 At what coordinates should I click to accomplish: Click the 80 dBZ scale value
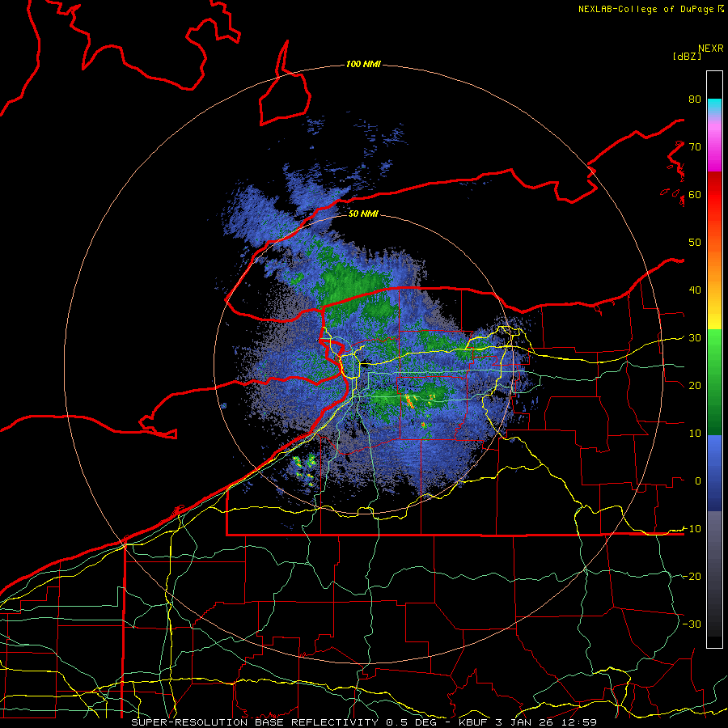695,99
